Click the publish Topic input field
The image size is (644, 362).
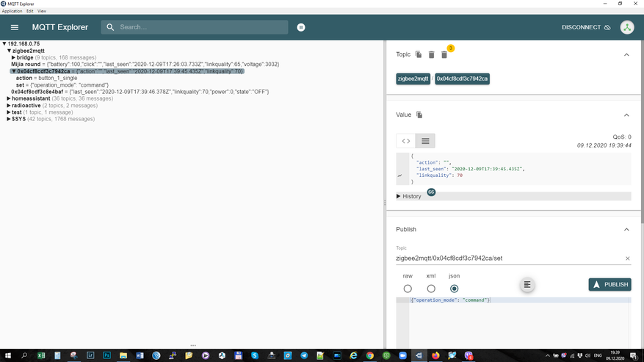tap(510, 258)
